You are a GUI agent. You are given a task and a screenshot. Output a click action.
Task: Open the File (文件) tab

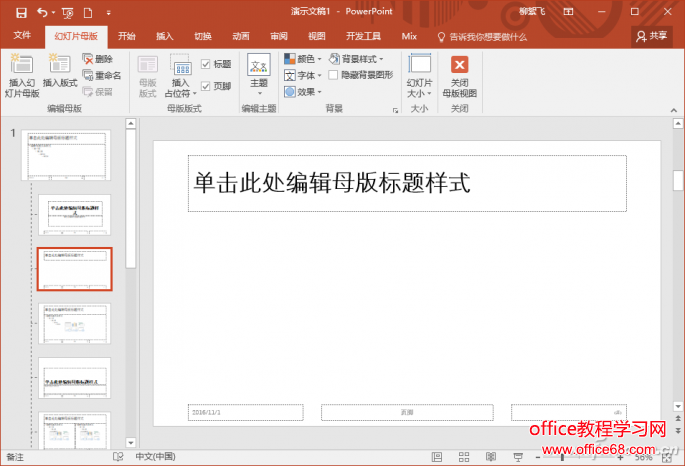(x=22, y=36)
